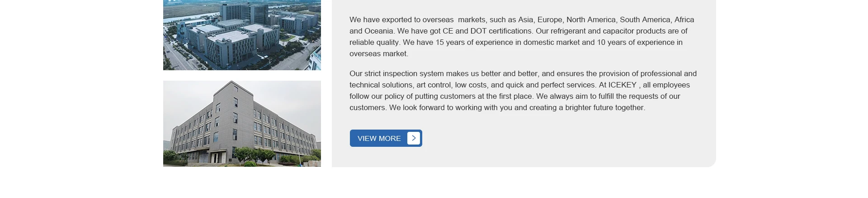Click the words "South America"
868x198 pixels.
(645, 20)
